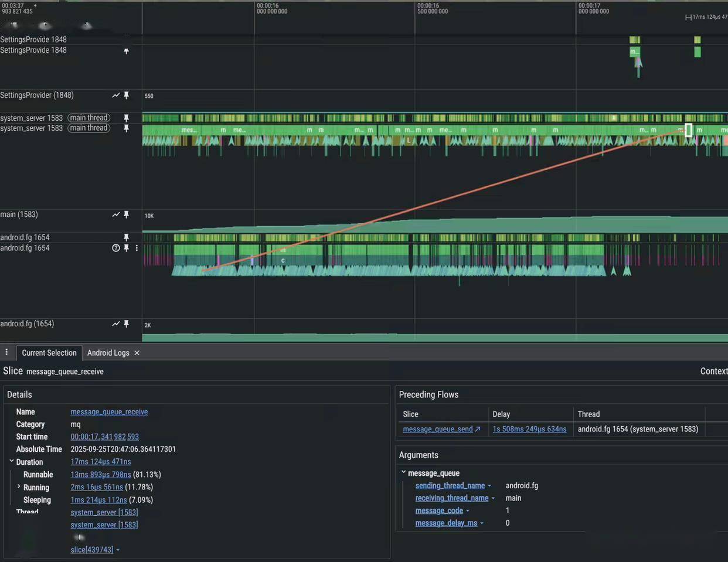Image resolution: width=728 pixels, height=562 pixels.
Task: Click the message_queue_receive name link
Action: 109,412
